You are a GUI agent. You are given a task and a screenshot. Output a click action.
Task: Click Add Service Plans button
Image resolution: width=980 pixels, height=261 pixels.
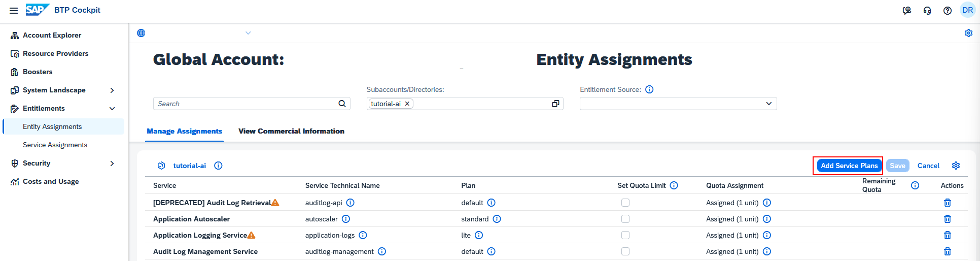(849, 166)
